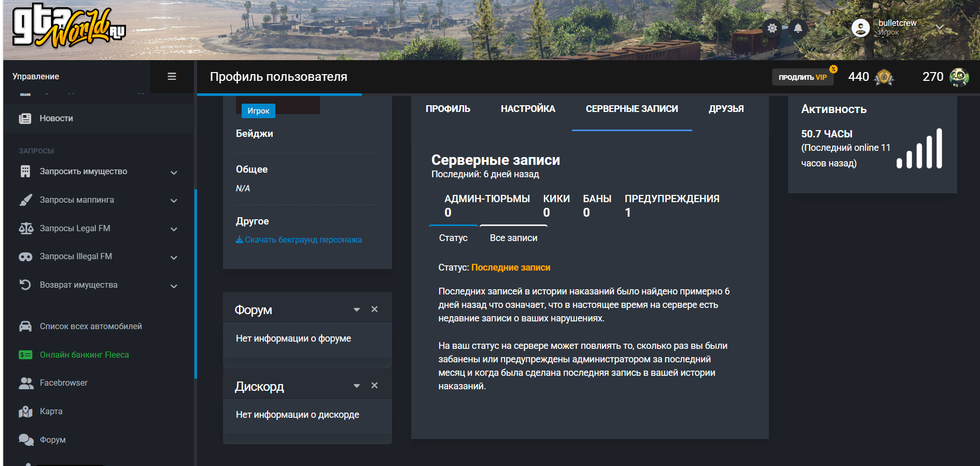Click the Запросы маппинга brush icon
Viewport: 980px width, 466px height.
[25, 200]
